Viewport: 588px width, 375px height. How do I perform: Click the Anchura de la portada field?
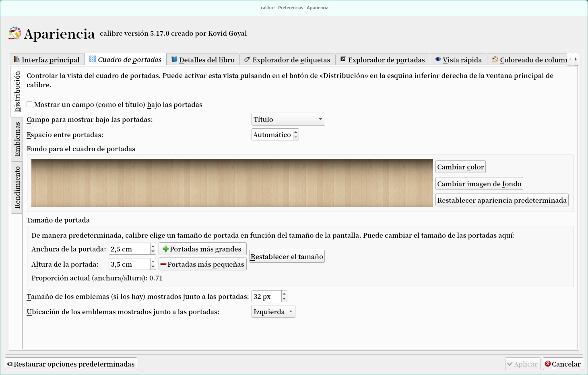[130, 249]
